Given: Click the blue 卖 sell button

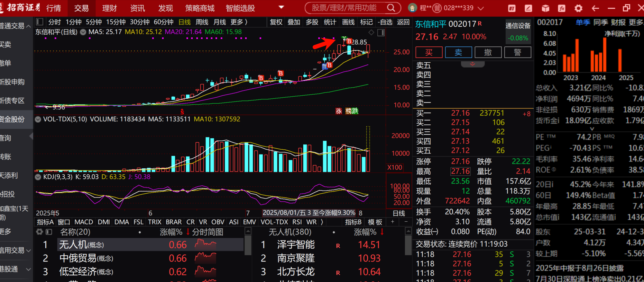Looking at the screenshot, I should point(458,52).
